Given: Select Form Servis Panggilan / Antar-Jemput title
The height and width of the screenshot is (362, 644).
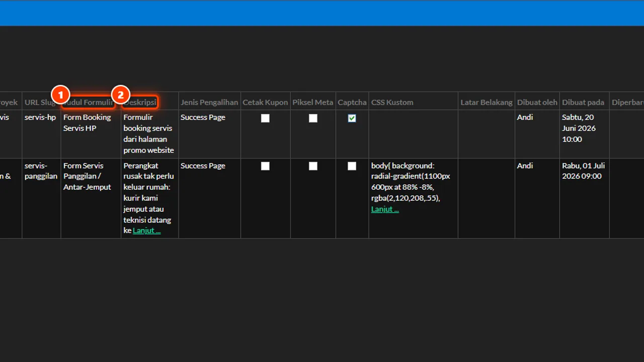Looking at the screenshot, I should (x=88, y=176).
